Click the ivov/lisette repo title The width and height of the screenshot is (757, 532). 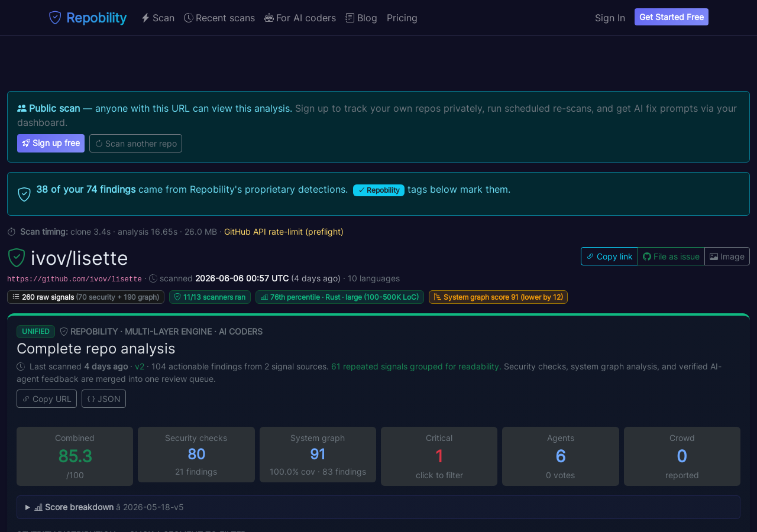click(x=79, y=258)
